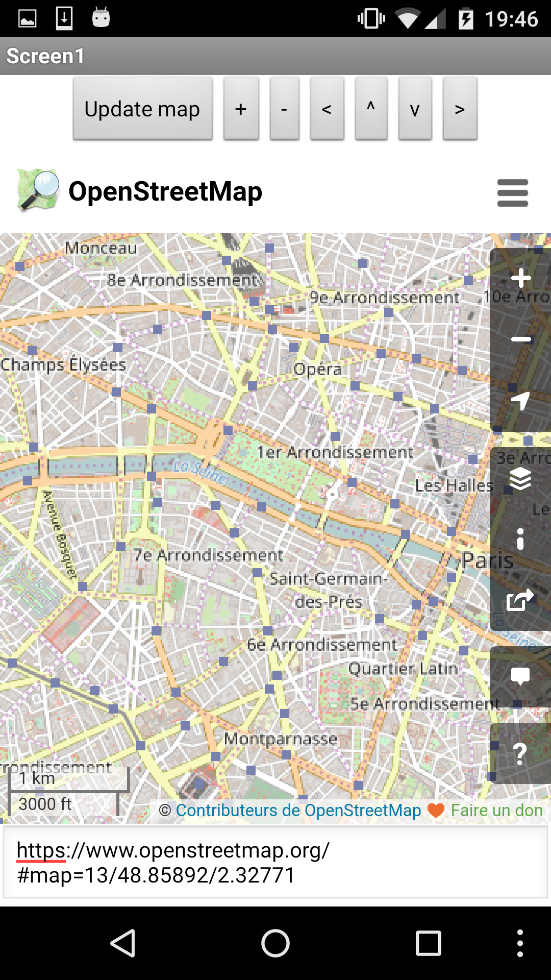Screen dimensions: 551x980
Task: Tap the 'Opéra' map label
Action: [317, 369]
